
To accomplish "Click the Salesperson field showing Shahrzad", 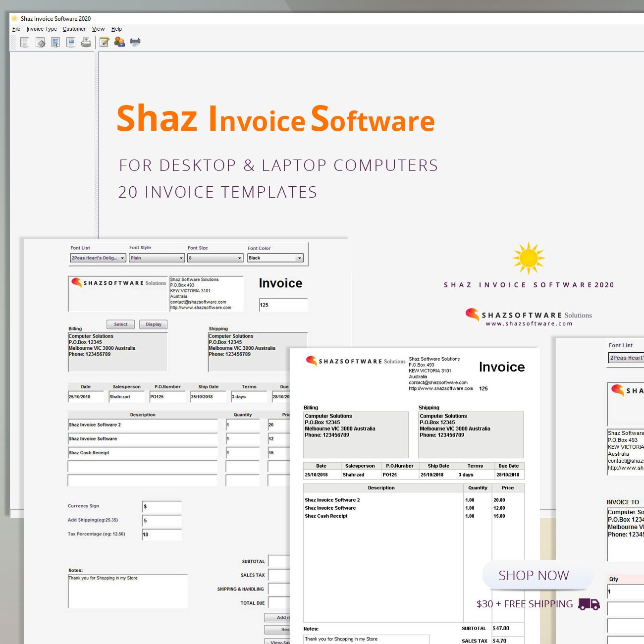I will [x=127, y=397].
